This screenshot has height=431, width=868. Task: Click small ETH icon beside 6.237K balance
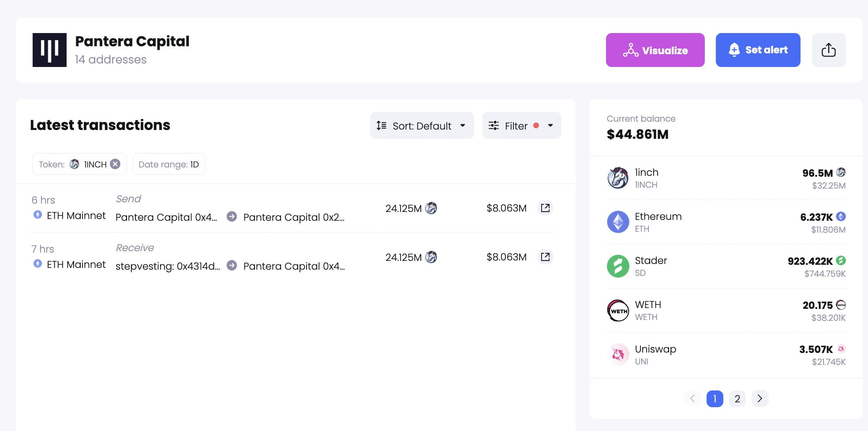coord(841,216)
